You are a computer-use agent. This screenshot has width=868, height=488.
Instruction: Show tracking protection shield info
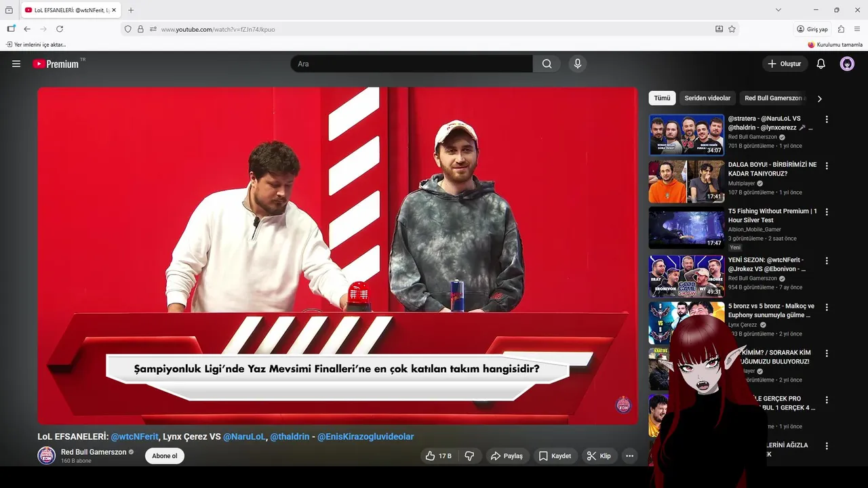click(x=128, y=29)
